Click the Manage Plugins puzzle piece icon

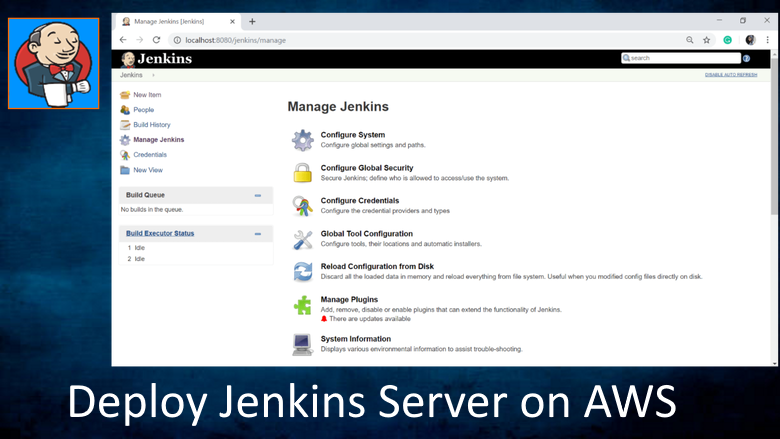point(302,305)
